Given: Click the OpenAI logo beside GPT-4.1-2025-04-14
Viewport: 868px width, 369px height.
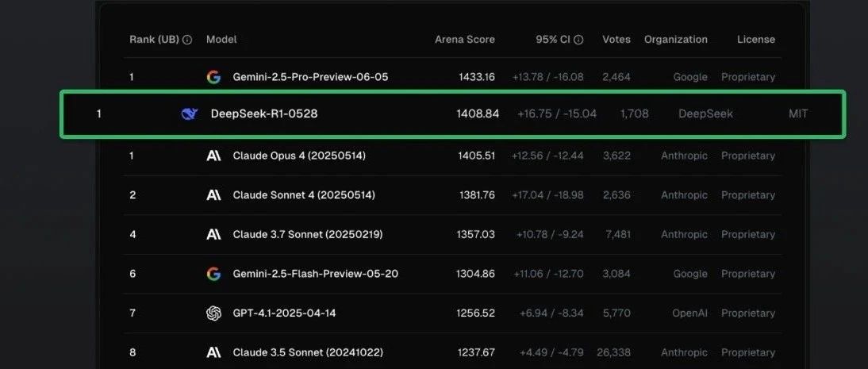Looking at the screenshot, I should click(x=213, y=313).
